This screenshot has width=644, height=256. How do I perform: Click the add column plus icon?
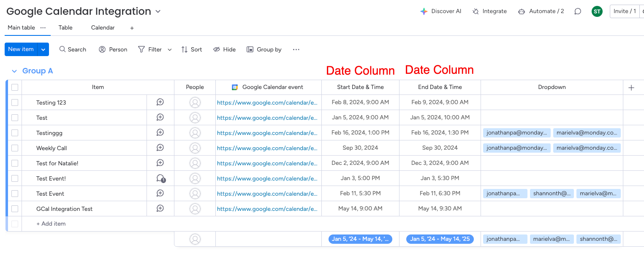point(631,88)
